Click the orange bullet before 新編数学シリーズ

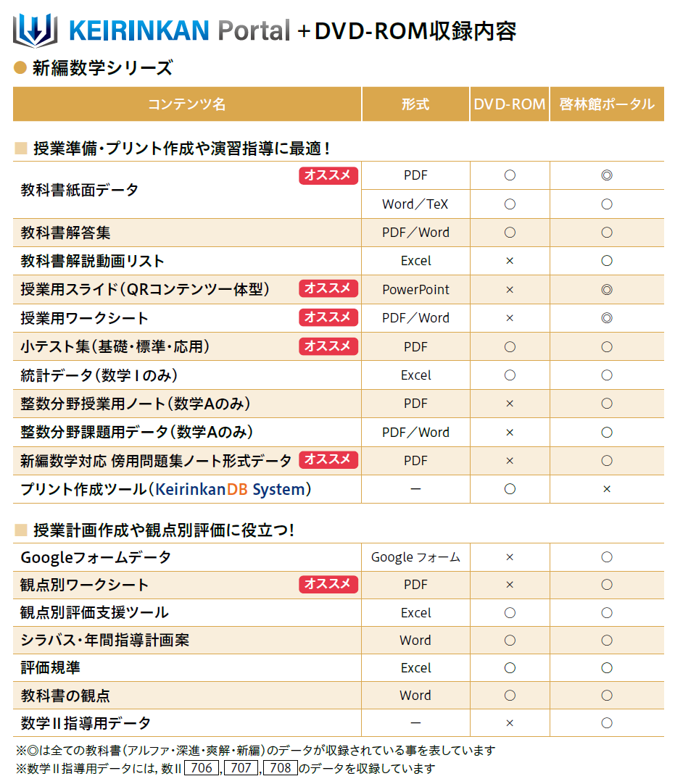point(20,69)
